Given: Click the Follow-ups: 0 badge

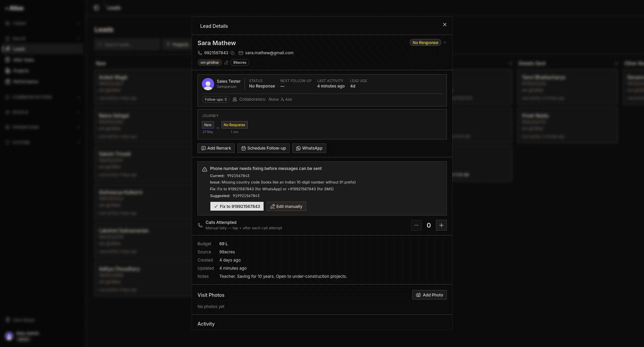Looking at the screenshot, I should coord(216,99).
